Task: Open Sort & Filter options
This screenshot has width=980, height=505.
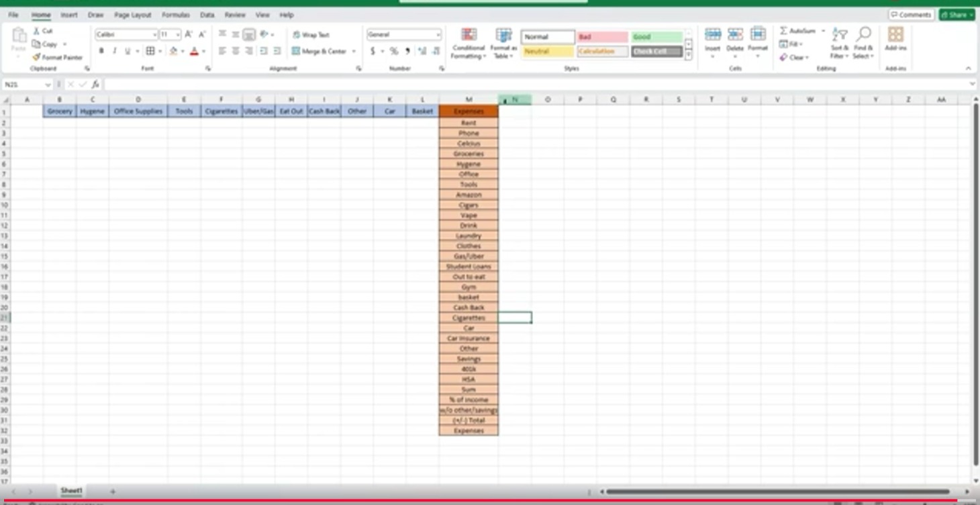Action: 839,43
